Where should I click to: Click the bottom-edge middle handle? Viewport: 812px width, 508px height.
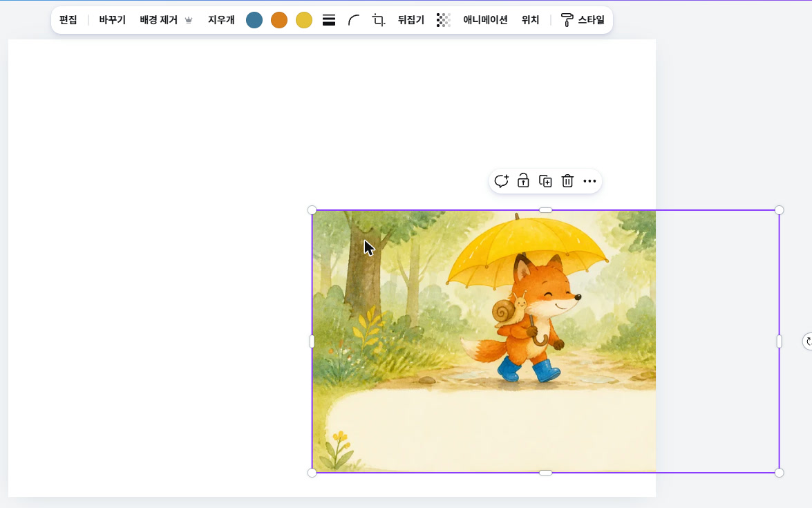[545, 473]
